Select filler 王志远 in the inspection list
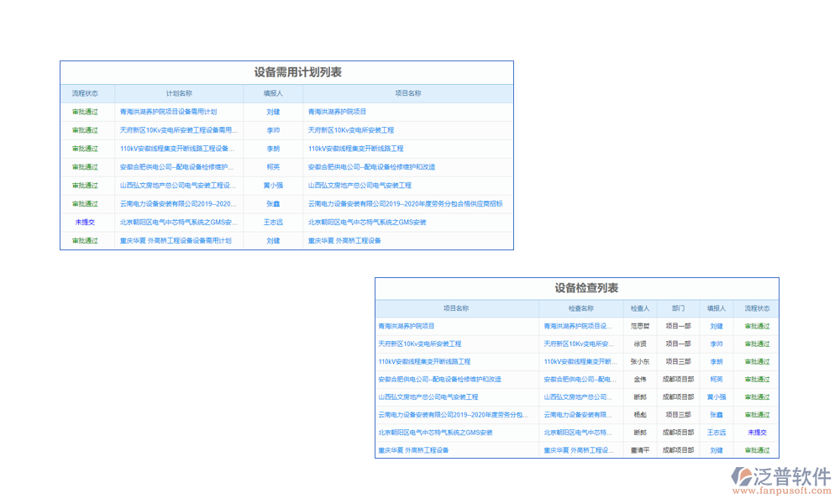Viewport: 840px width, 504px height. (x=716, y=433)
